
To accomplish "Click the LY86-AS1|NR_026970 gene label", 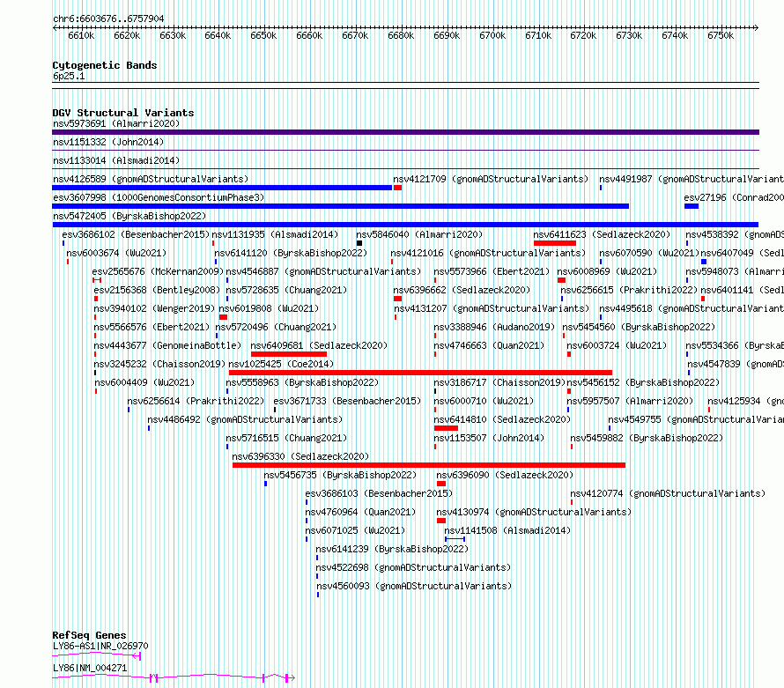I will (100, 646).
